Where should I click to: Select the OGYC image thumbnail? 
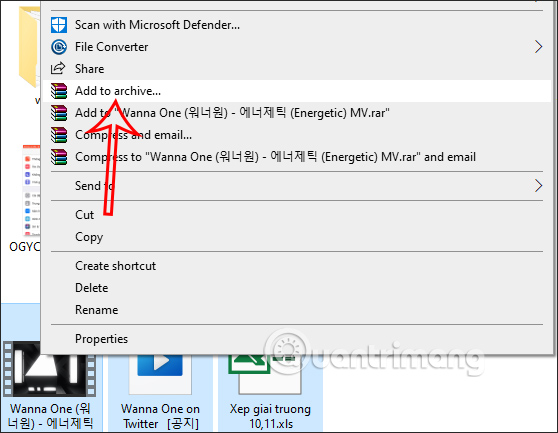[x=31, y=190]
